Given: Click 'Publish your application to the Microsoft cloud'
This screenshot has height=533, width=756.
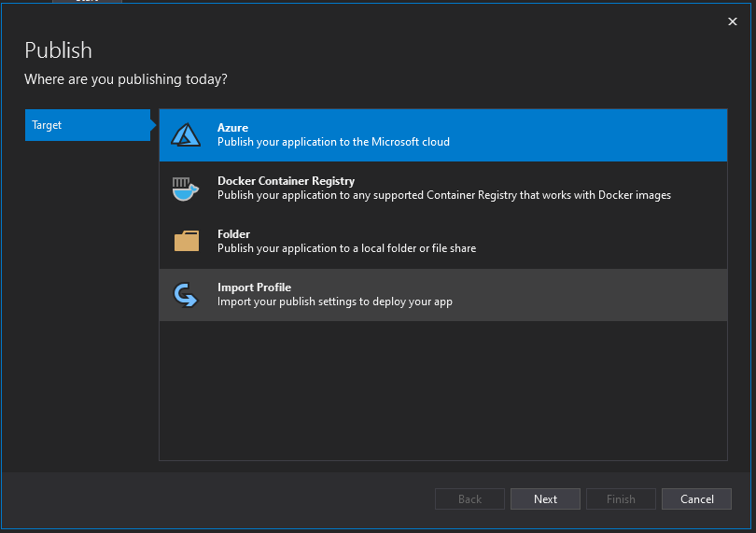Looking at the screenshot, I should pyautogui.click(x=333, y=142).
